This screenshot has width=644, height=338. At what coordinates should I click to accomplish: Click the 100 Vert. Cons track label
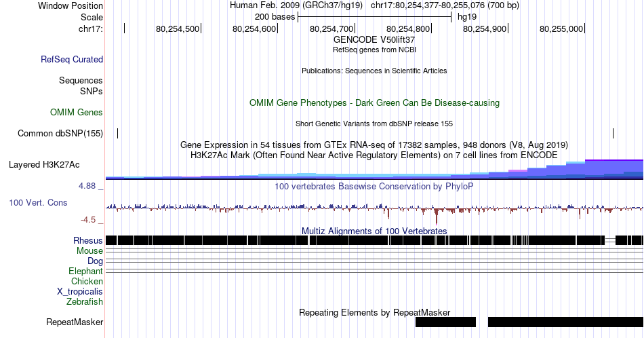(38, 203)
